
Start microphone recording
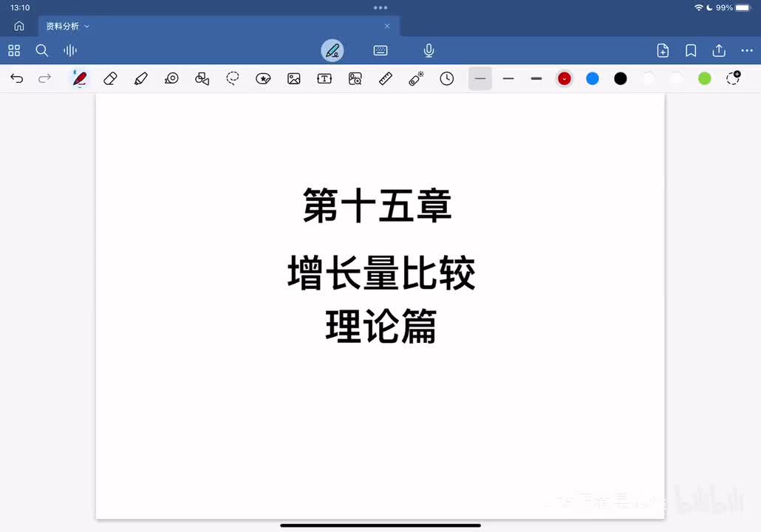tap(429, 50)
